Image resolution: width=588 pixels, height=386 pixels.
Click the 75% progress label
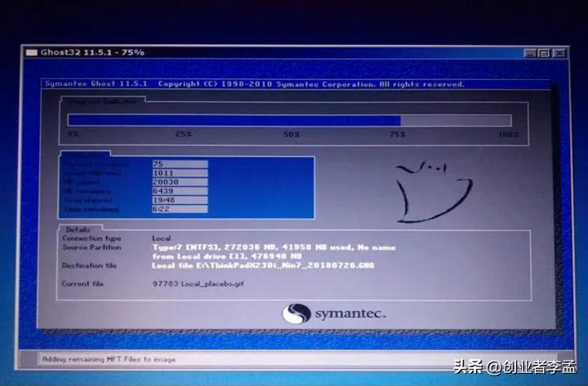398,134
